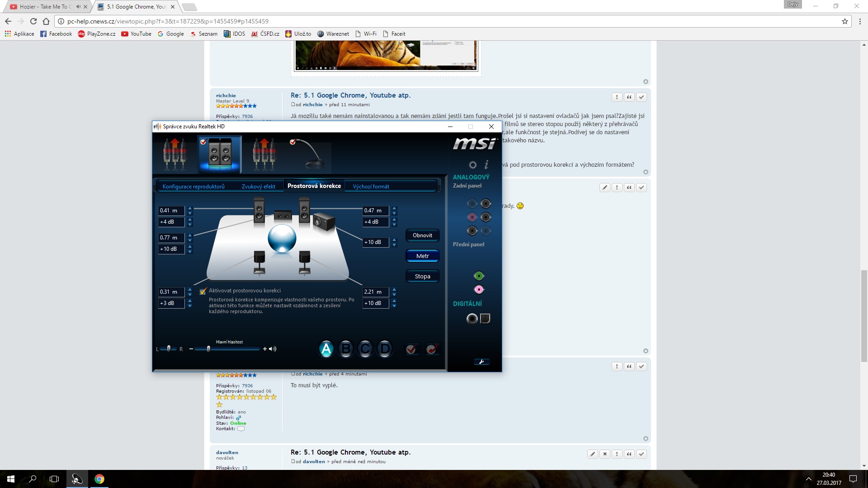Click the subwoofer in the room diagram
Viewport: 868px width, 488px height.
click(x=324, y=221)
